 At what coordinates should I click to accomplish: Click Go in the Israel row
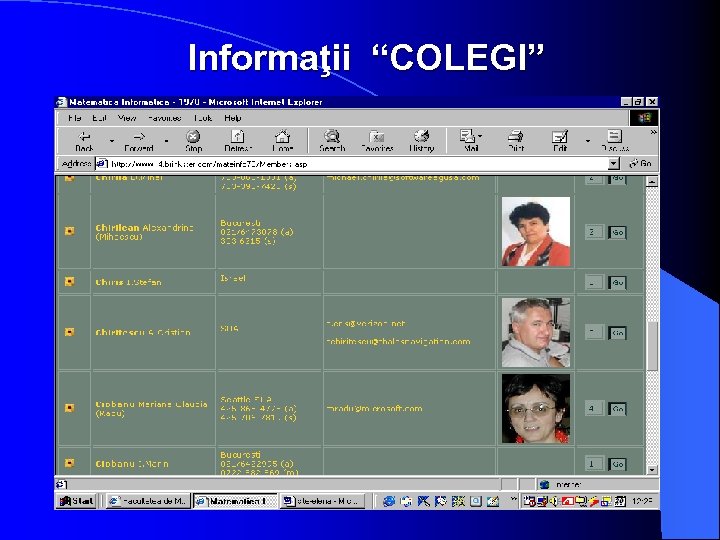[618, 282]
